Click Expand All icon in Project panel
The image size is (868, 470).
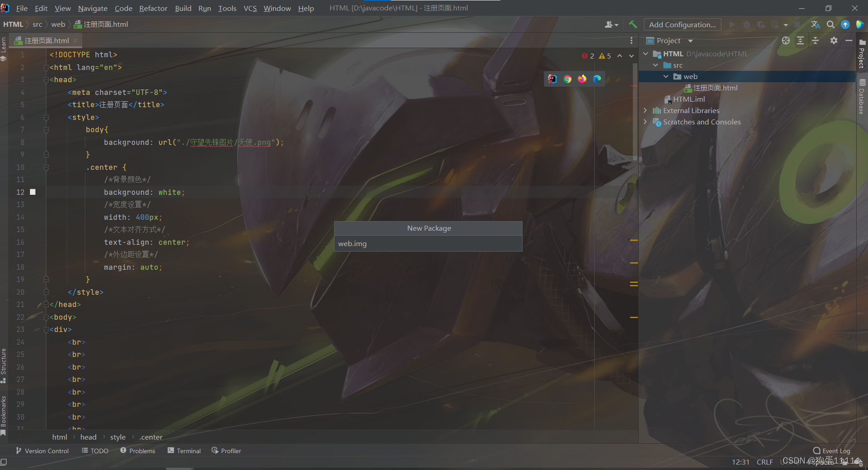800,40
